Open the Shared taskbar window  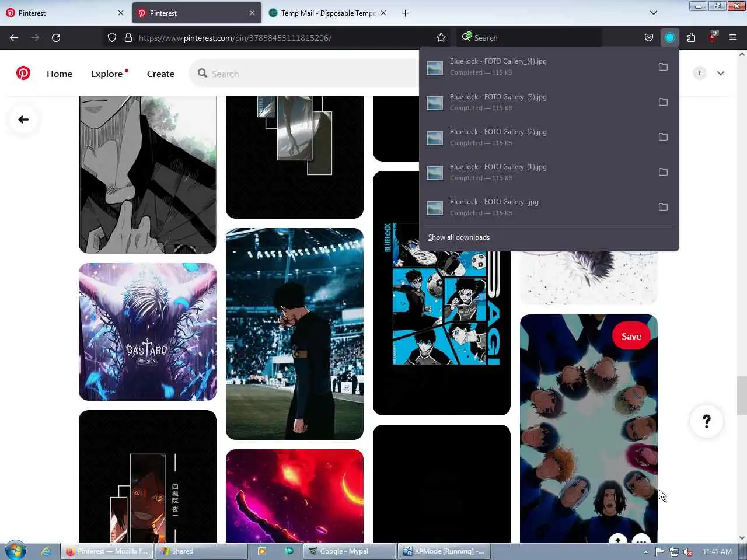coord(201,551)
